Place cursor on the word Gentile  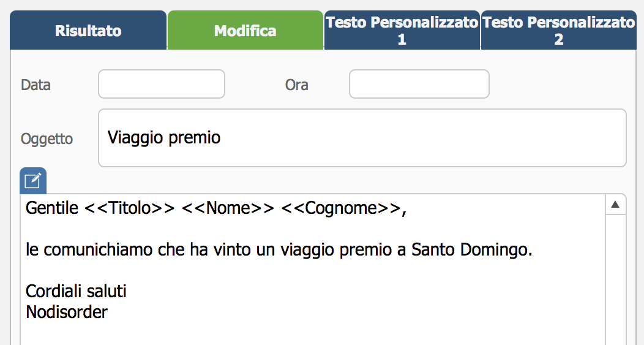[x=52, y=208]
